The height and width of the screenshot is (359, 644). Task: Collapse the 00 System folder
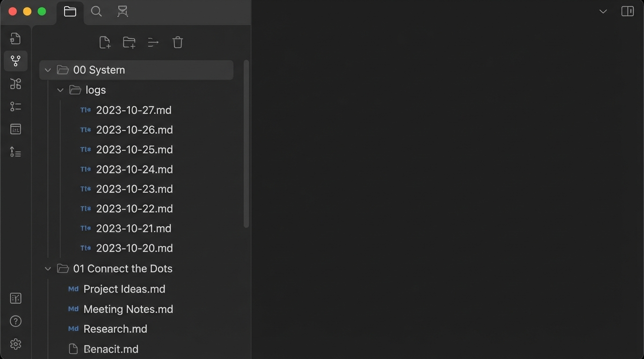pyautogui.click(x=48, y=70)
